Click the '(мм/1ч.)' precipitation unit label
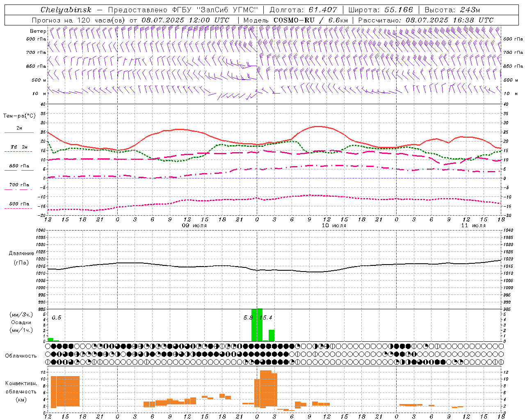Viewport: 525px width, 420px height. tap(21, 330)
